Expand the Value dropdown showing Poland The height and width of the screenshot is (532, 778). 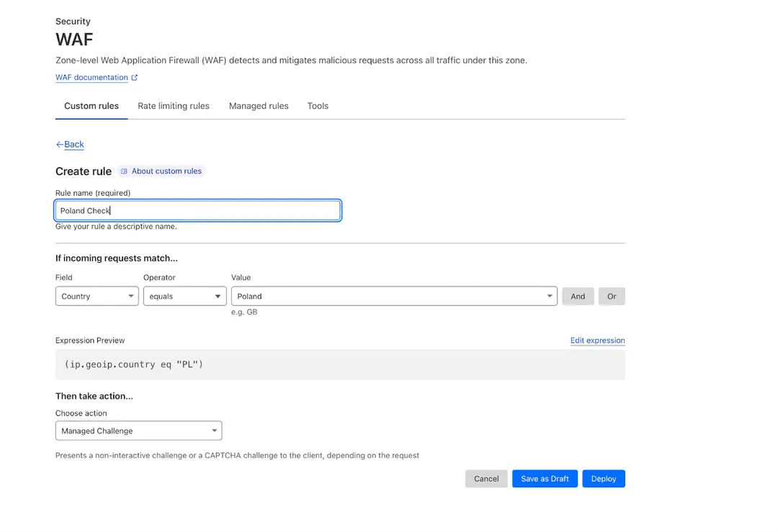click(x=394, y=296)
